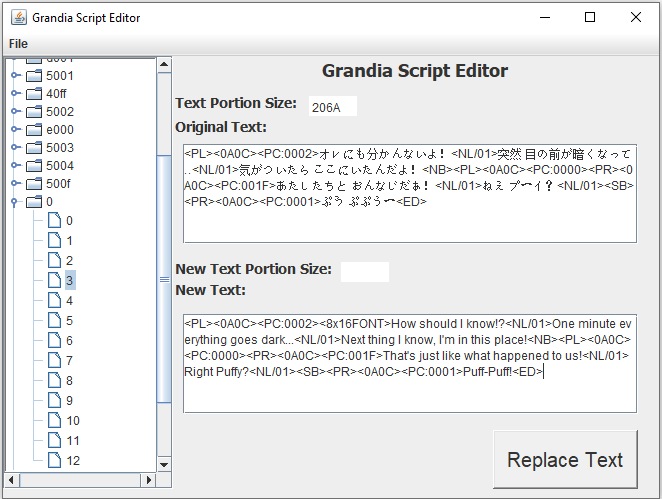This screenshot has height=499, width=662.
Task: Minimize the Grandia Script Editor window
Action: pyautogui.click(x=545, y=17)
